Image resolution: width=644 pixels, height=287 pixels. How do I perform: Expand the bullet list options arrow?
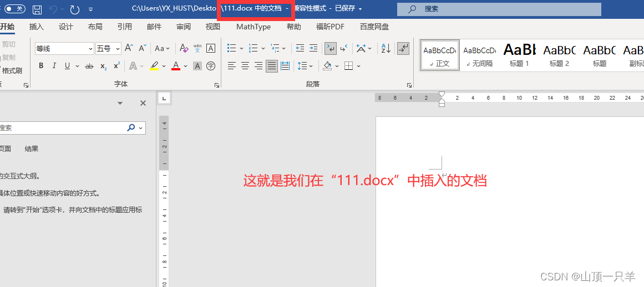click(241, 48)
